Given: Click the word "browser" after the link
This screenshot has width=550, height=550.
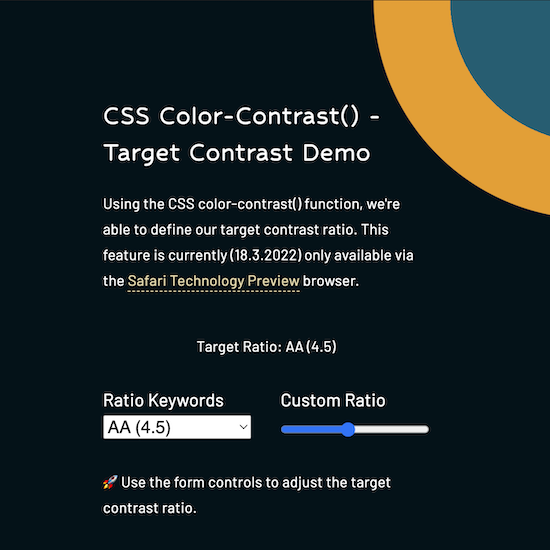Looking at the screenshot, I should [x=329, y=281].
